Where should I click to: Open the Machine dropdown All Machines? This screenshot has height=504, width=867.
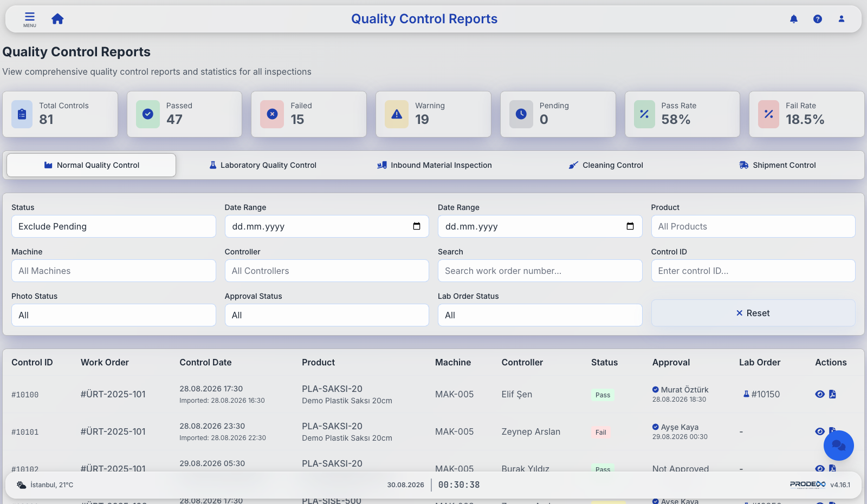pyautogui.click(x=114, y=271)
